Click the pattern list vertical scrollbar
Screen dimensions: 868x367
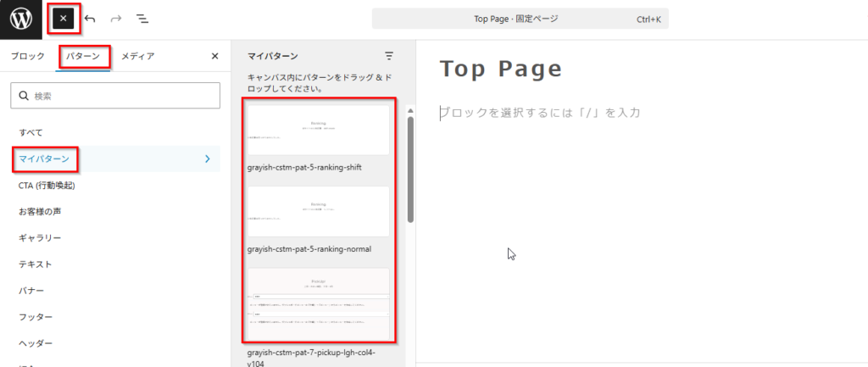411,170
